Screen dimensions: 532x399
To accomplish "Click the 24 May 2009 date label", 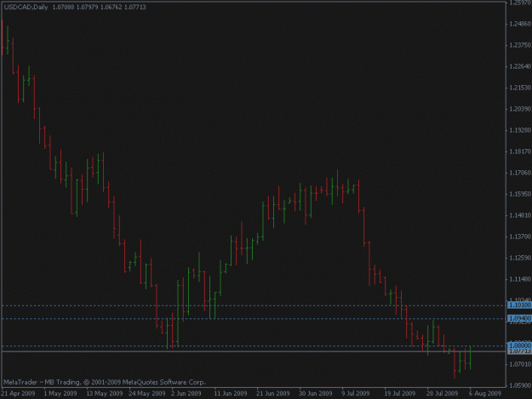I will [x=147, y=394].
